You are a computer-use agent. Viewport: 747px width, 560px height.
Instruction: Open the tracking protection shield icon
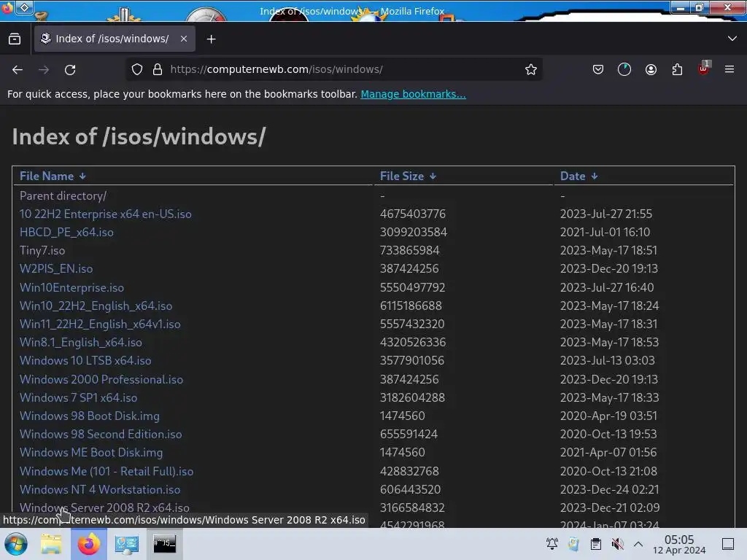click(137, 69)
